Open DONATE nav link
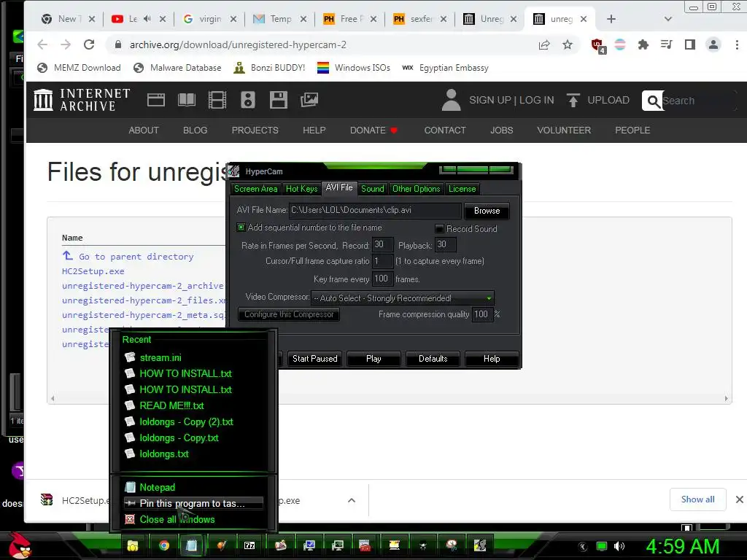Image resolution: width=747 pixels, height=560 pixels. coord(373,130)
